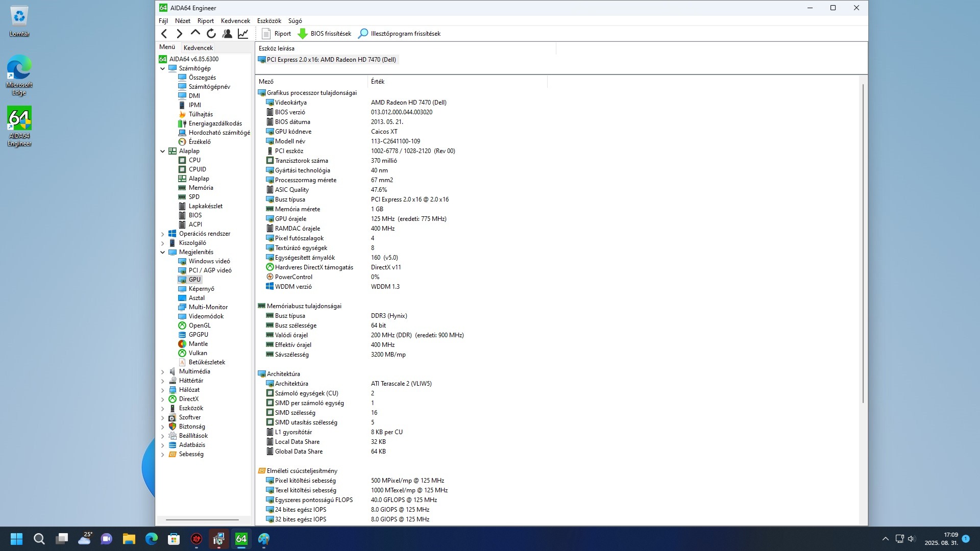This screenshot has height=551, width=980.
Task: Open the graph chart toolbar icon
Action: point(243,34)
